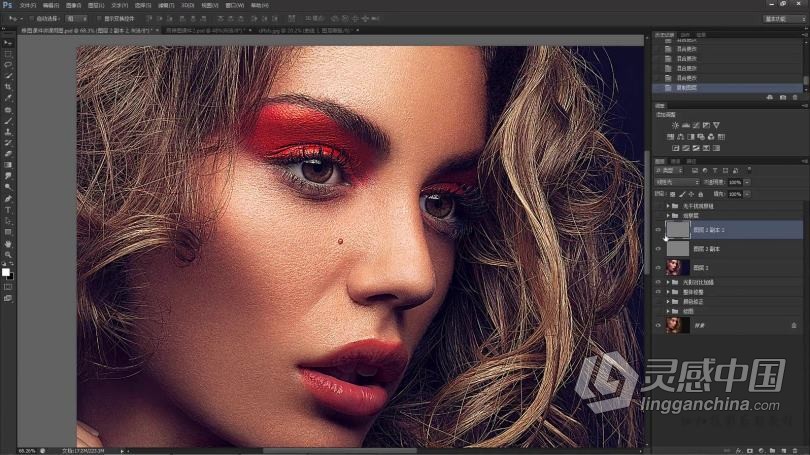Open the layer blend mode dropdown
The width and height of the screenshot is (810, 455).
click(677, 182)
